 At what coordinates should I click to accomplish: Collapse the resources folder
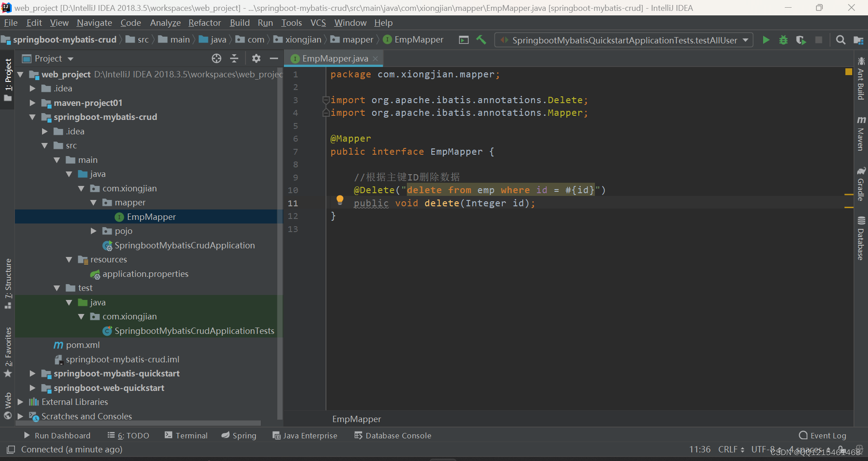pyautogui.click(x=69, y=260)
